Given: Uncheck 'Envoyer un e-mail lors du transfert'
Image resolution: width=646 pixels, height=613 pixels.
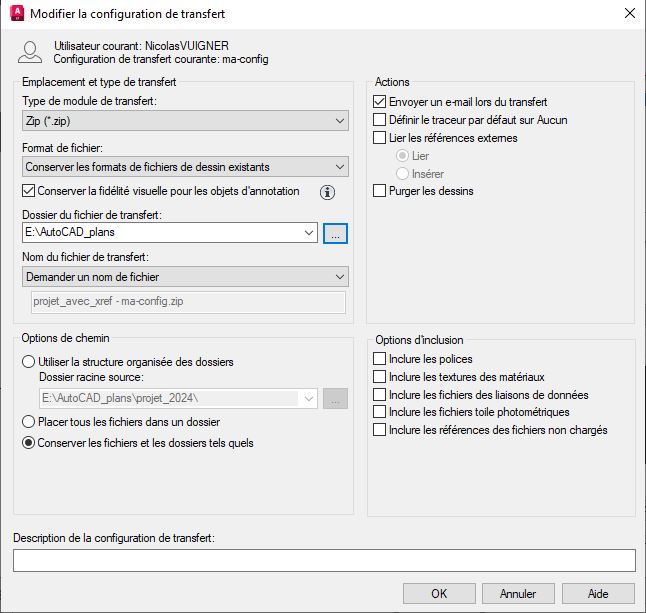Looking at the screenshot, I should click(380, 102).
